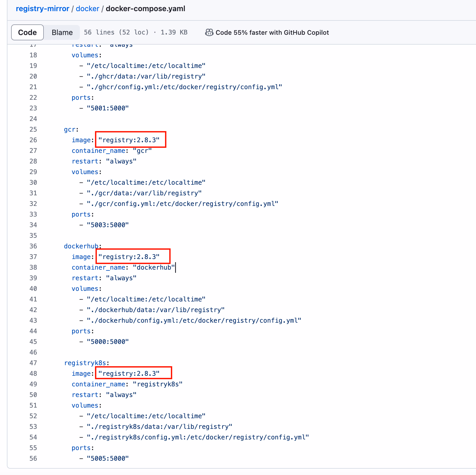Click the "5000:5000" port mapping
Image resolution: width=476 pixels, height=475 pixels.
[108, 342]
